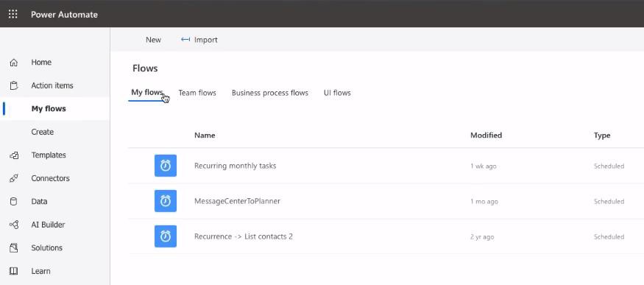Viewport: 644px width, 285px height.
Task: Sort by the Name column header
Action: pos(205,135)
